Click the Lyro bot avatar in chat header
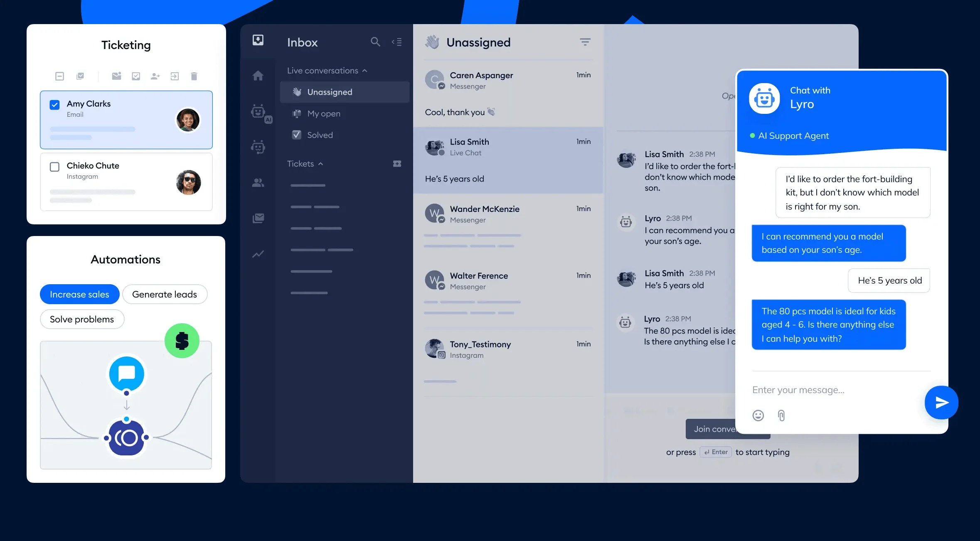 764,99
